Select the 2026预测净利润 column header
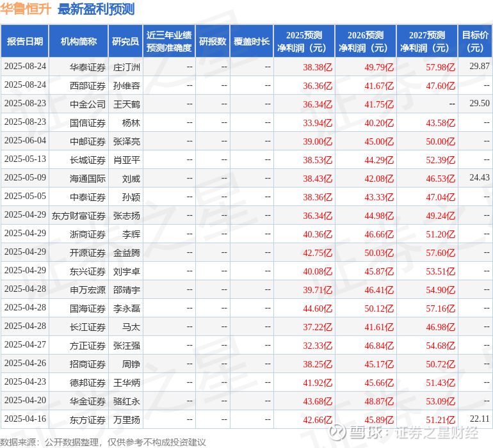Viewport: 493px width, 448px height. point(366,41)
